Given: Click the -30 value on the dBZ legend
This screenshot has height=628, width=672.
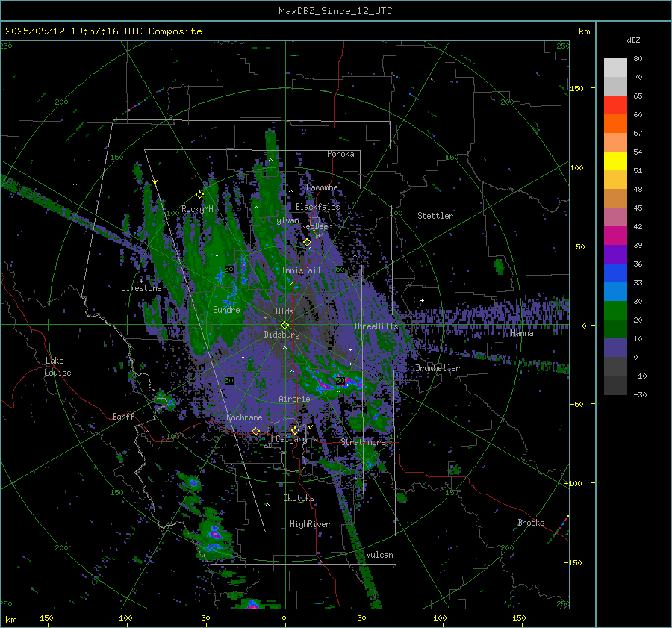Looking at the screenshot, I should [x=640, y=394].
